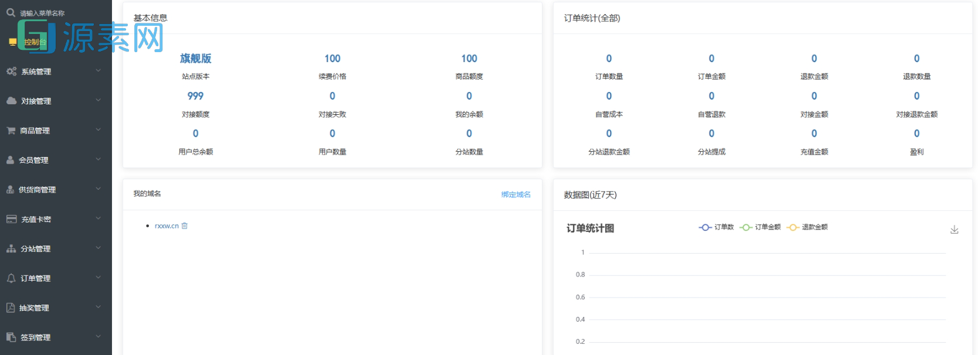Image resolution: width=980 pixels, height=355 pixels.
Task: Expand the 订单管理 menu chevron
Action: [99, 278]
